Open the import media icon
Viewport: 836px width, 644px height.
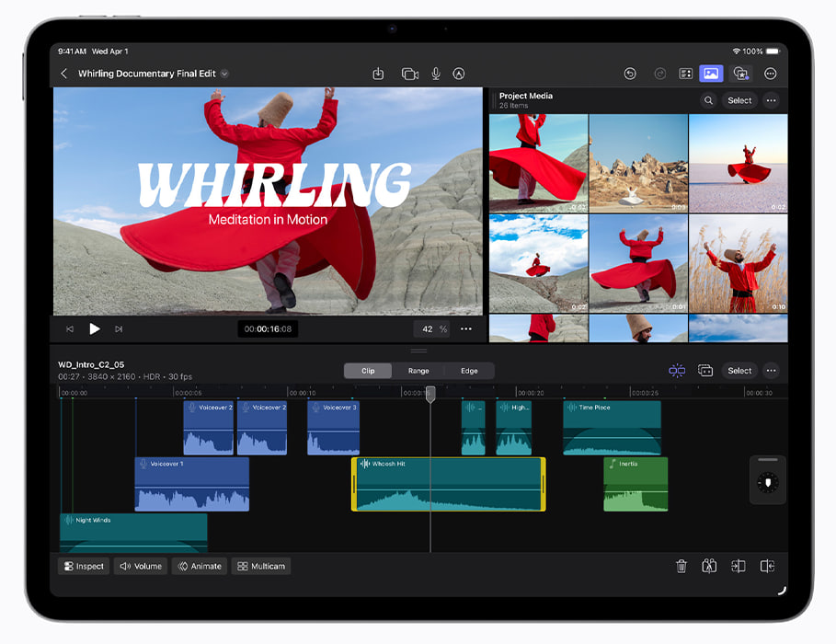(378, 74)
